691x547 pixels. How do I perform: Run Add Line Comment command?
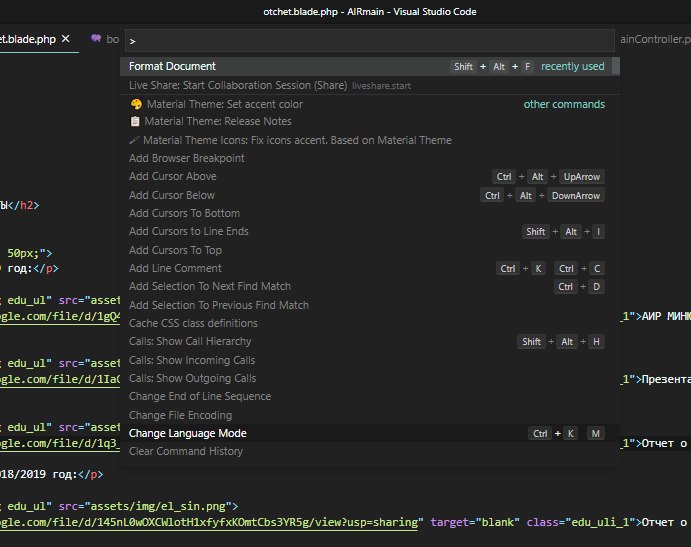pyautogui.click(x=369, y=268)
